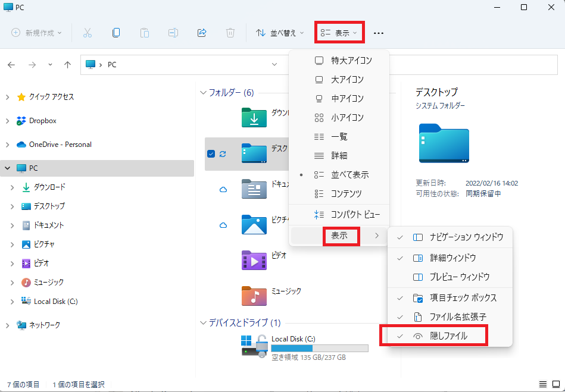Open the 表示 submenu entry

339,236
